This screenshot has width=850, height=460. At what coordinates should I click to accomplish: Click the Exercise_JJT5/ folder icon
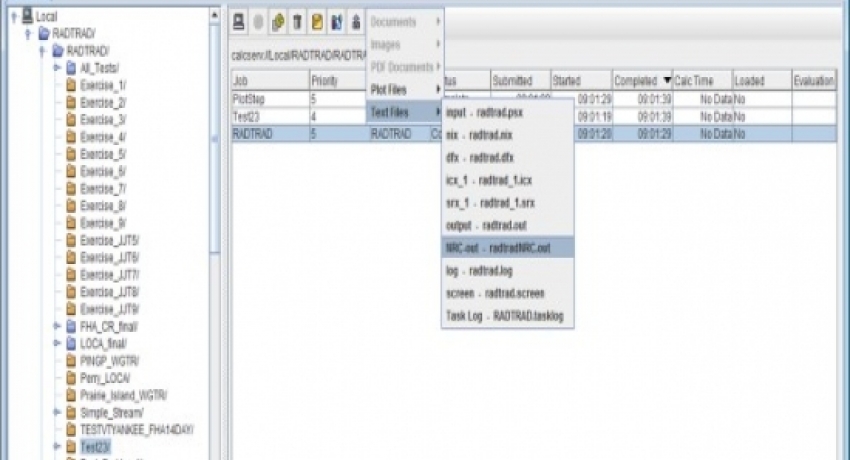(x=71, y=240)
